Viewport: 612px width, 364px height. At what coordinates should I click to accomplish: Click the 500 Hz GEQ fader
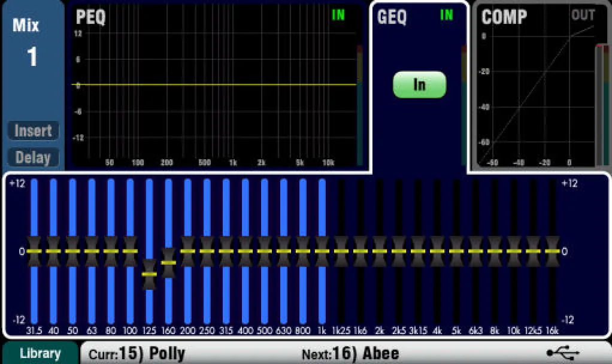[264, 251]
